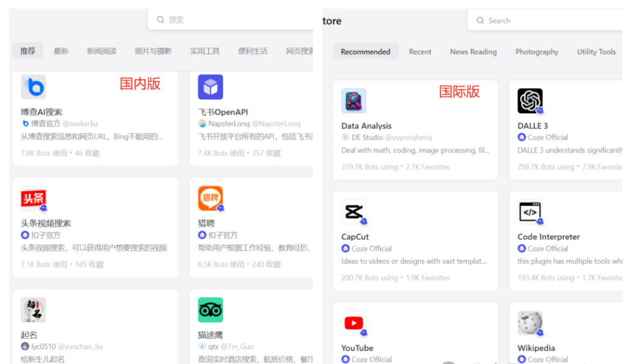Click the 猫途鹰 title text

click(x=211, y=335)
